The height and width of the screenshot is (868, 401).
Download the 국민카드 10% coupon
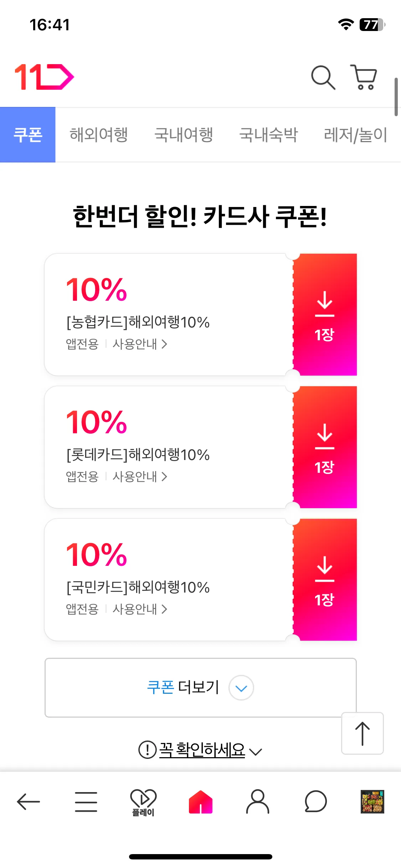coord(325,580)
